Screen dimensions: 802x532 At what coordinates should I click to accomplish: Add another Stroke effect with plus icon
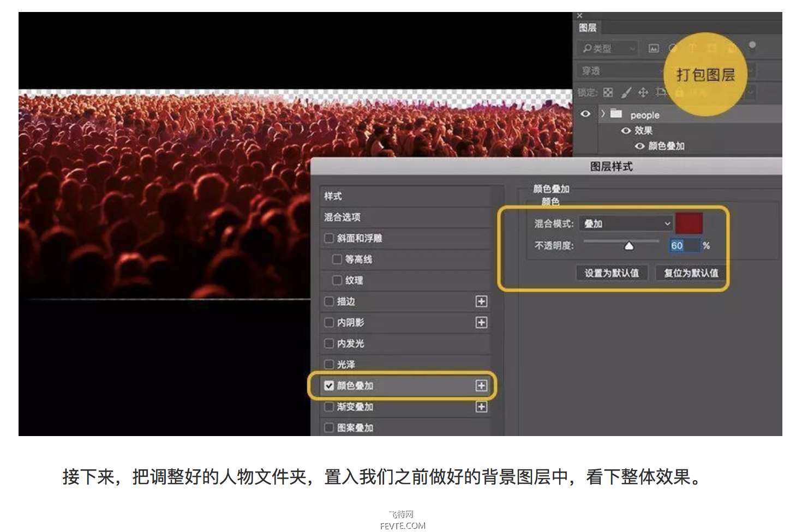pyautogui.click(x=481, y=301)
